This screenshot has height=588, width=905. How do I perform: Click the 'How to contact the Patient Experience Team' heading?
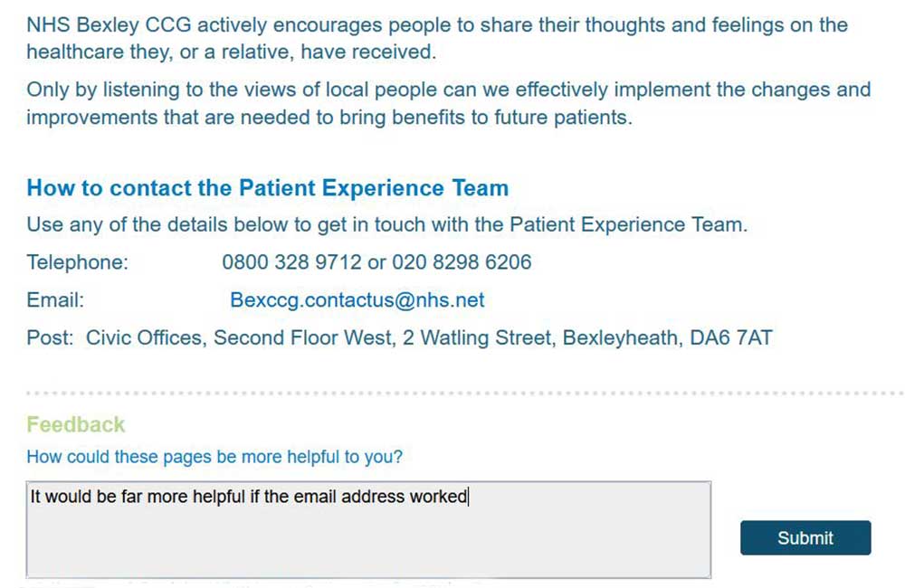click(x=267, y=188)
